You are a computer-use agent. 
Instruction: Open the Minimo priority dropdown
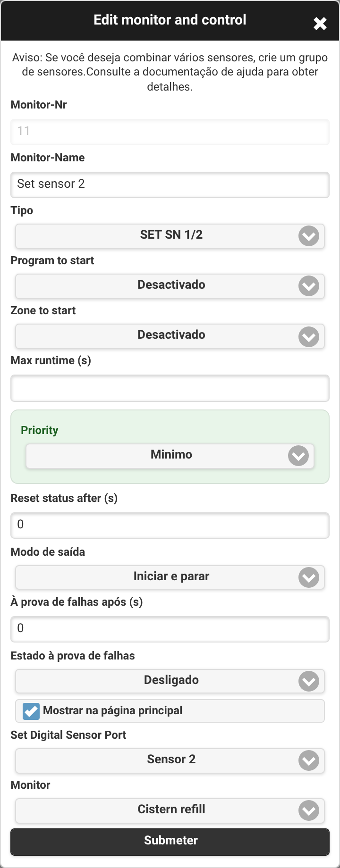coord(170,456)
